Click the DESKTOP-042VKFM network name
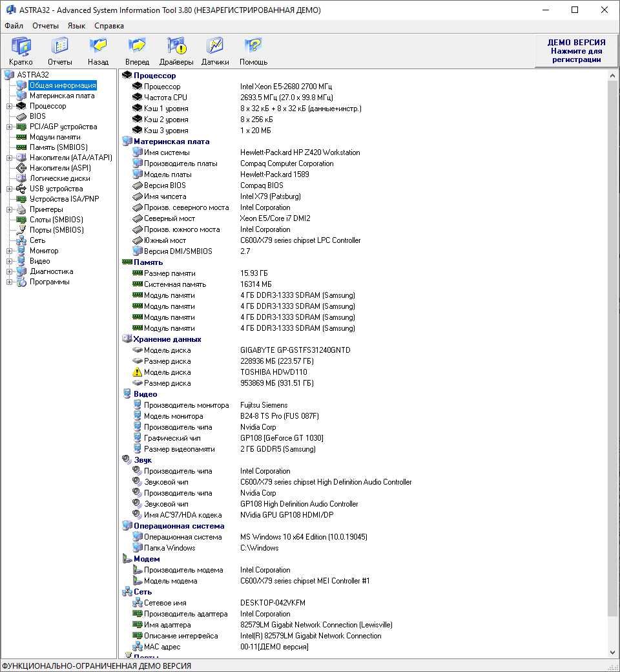Screen dimensions: 620x672 point(273,603)
